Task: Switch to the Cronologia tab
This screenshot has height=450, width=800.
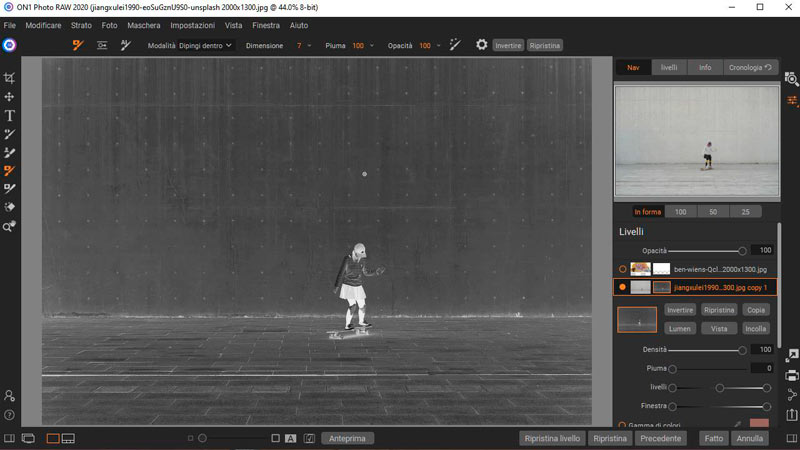Action: [x=750, y=68]
